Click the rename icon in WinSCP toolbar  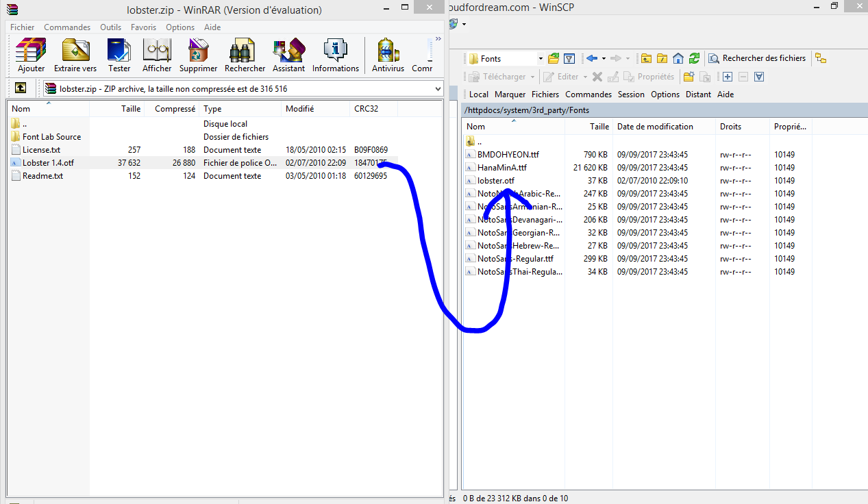613,77
